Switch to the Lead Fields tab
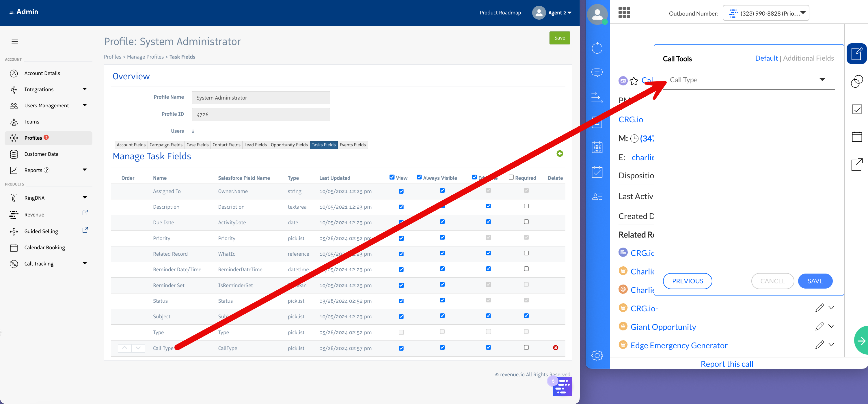 256,145
